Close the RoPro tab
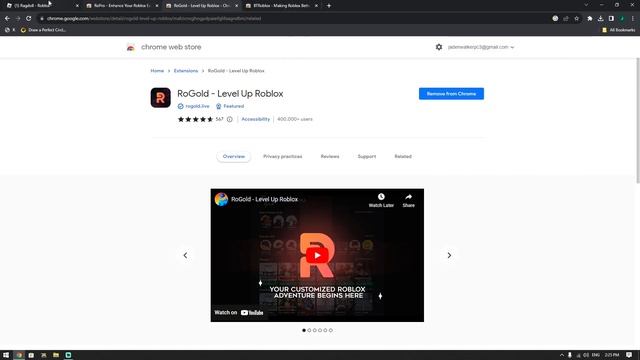The image size is (640, 360). pos(157,6)
